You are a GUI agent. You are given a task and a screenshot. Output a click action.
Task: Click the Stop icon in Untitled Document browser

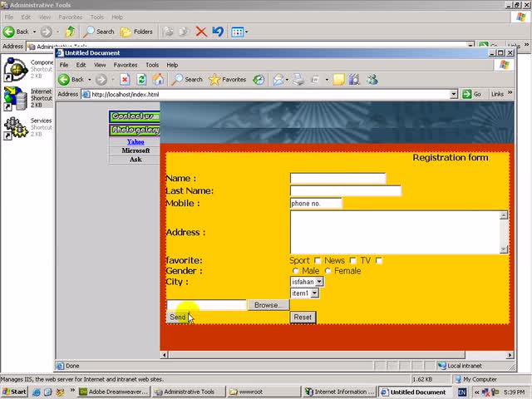click(125, 80)
